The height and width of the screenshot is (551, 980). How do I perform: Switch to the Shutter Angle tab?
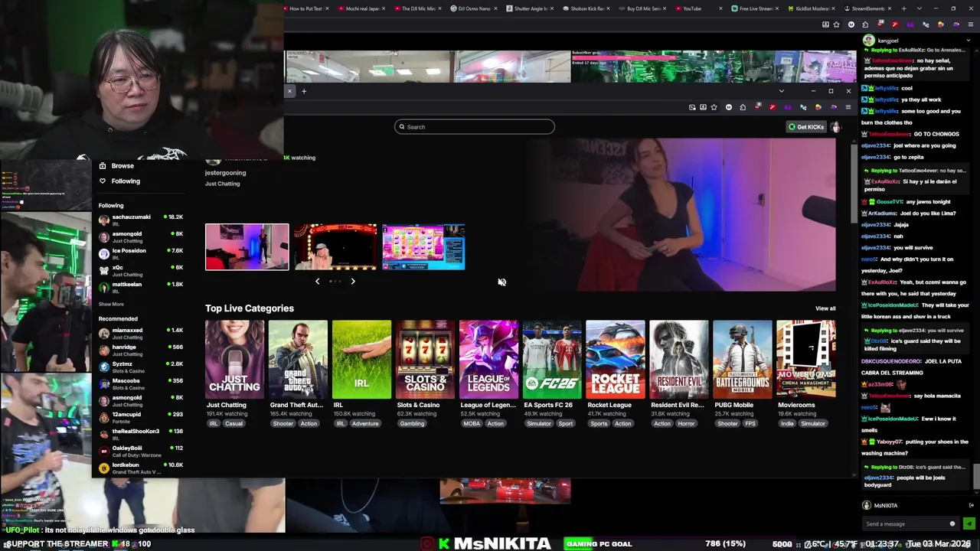[x=528, y=8]
